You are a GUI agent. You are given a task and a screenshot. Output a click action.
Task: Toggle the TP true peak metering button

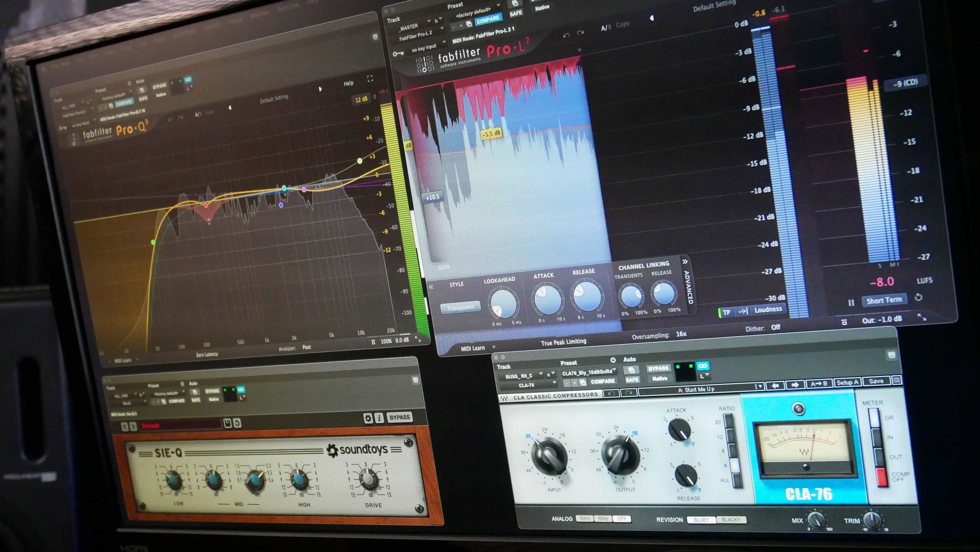click(726, 313)
